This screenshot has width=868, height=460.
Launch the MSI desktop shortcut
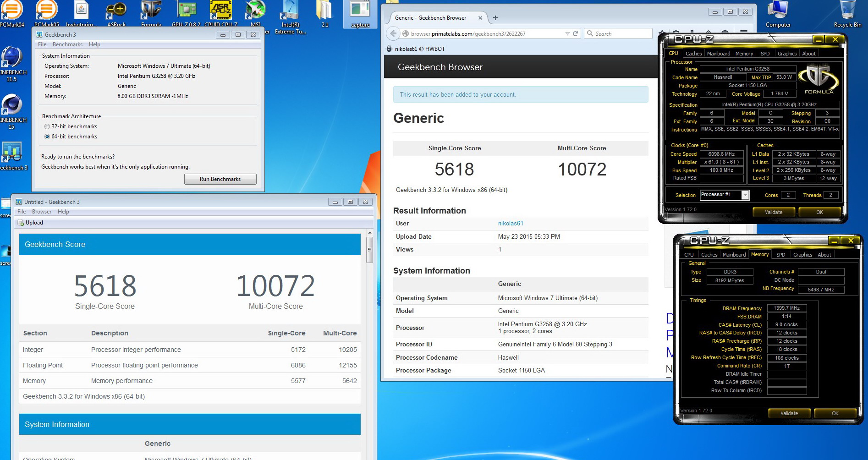(255, 14)
